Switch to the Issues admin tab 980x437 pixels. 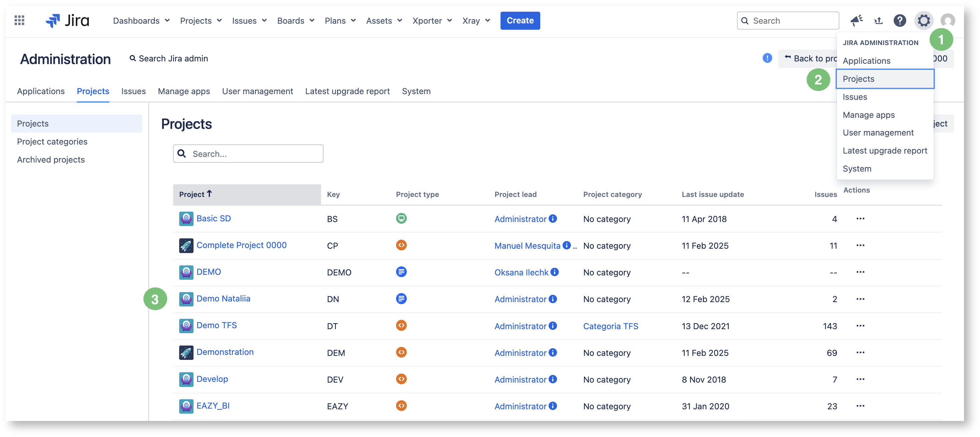[133, 91]
